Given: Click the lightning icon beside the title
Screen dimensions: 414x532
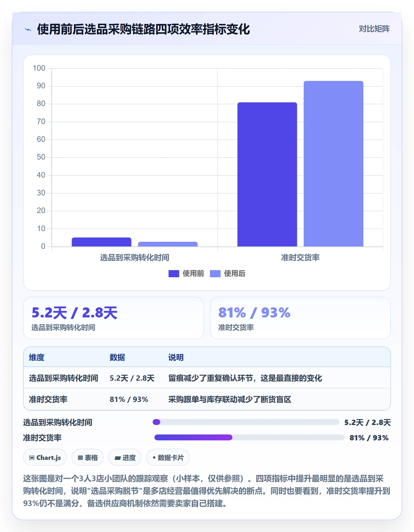Looking at the screenshot, I should click(28, 30).
